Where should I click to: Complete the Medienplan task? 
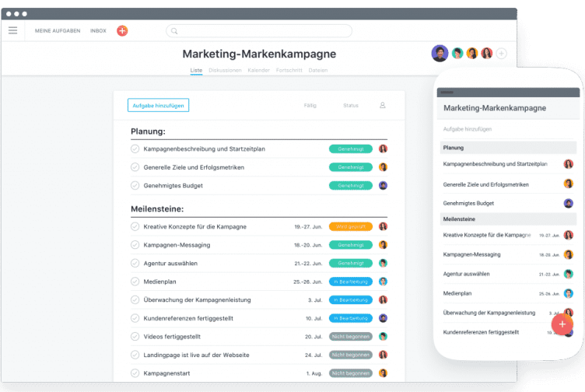pyautogui.click(x=135, y=282)
